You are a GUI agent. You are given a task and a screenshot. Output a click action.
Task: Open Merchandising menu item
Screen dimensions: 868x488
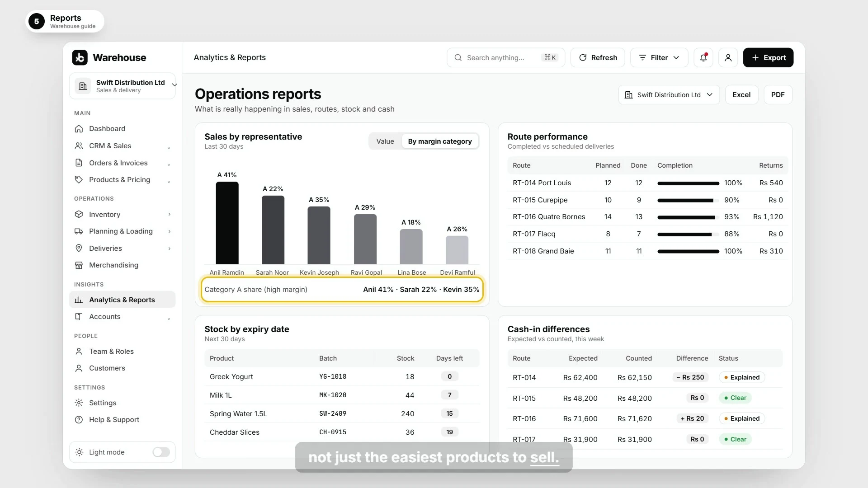[x=122, y=265]
